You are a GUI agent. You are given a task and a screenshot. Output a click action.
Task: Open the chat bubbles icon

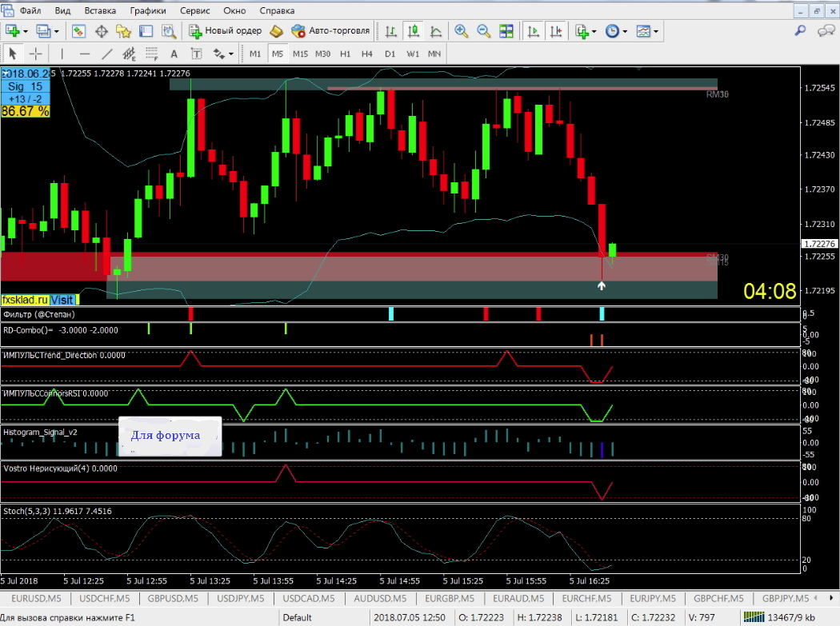[826, 31]
